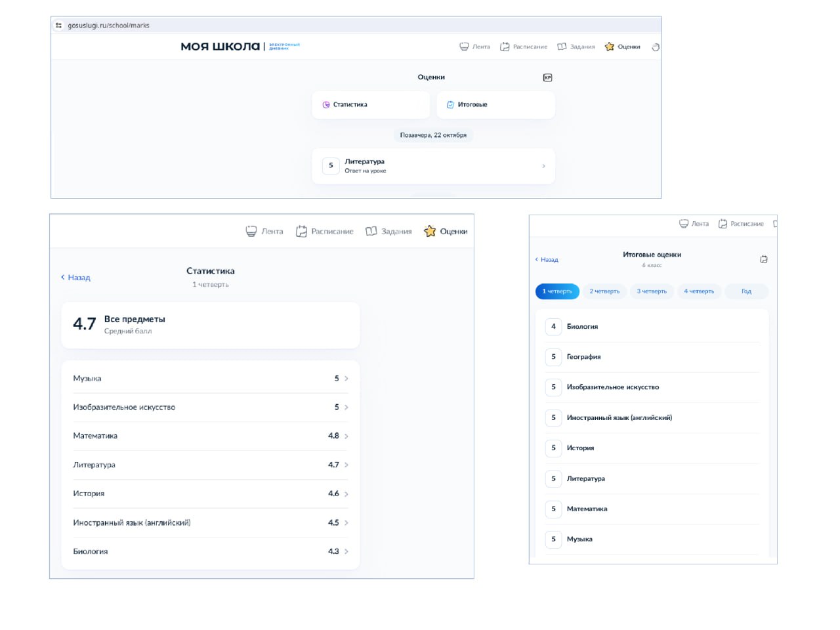The width and height of the screenshot is (840, 630).
Task: Switch to the 2 четверть tab
Action: pyautogui.click(x=604, y=291)
